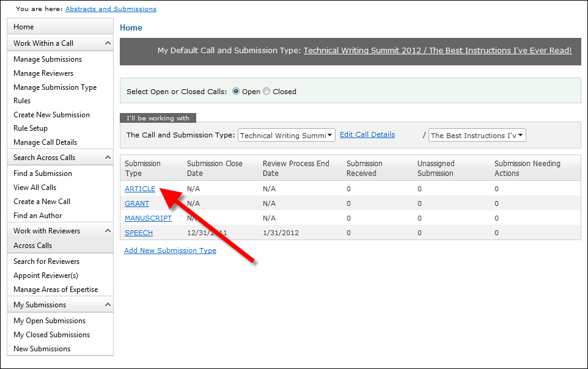Click the Edit Call Details link
The width and height of the screenshot is (588, 369).
tap(367, 134)
